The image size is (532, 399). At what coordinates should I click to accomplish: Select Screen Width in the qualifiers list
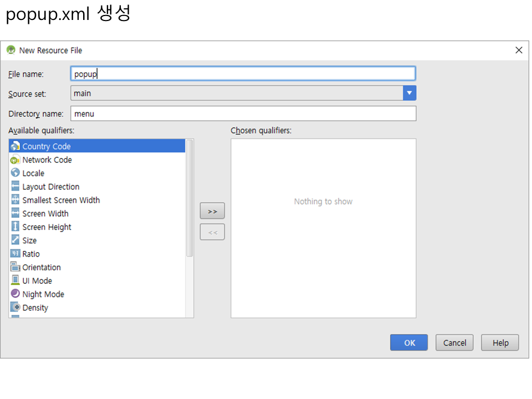coord(45,213)
